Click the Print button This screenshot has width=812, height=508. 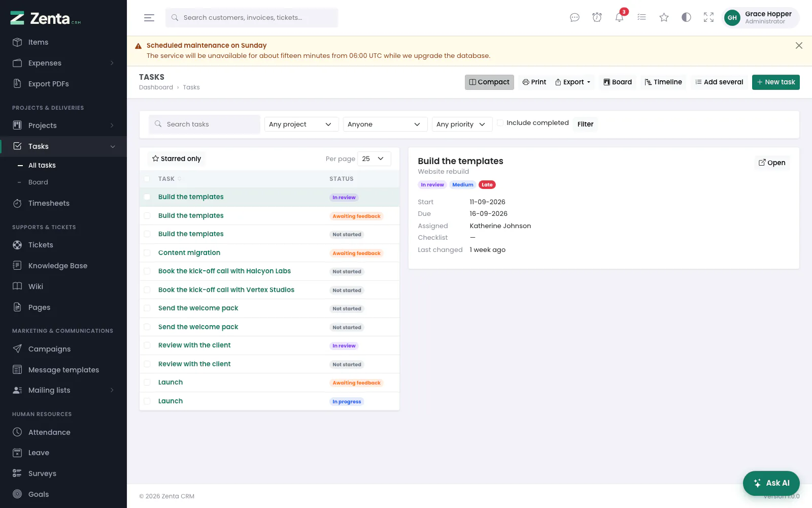click(x=534, y=82)
